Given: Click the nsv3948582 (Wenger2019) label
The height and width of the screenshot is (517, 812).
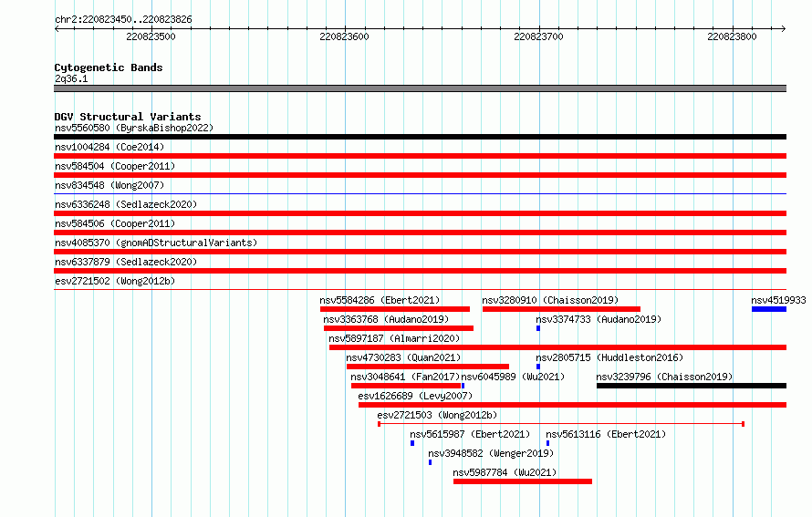Looking at the screenshot, I should coord(491,453).
